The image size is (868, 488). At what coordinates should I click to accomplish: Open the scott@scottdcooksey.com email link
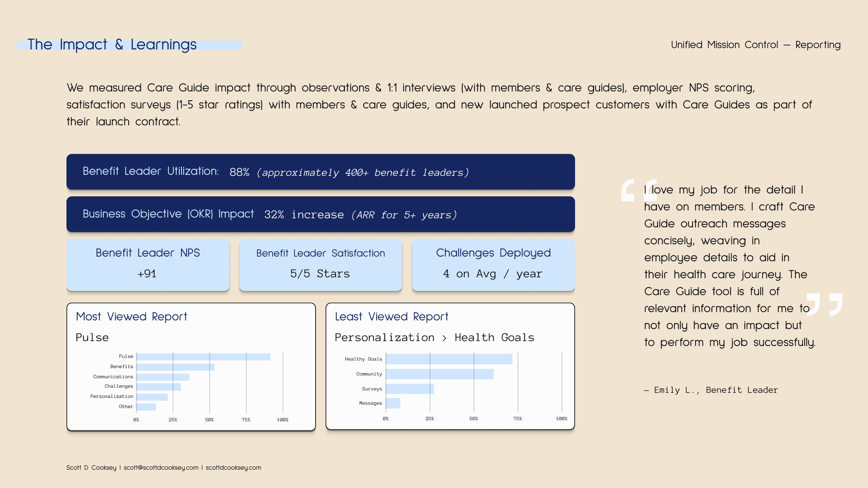(161, 468)
